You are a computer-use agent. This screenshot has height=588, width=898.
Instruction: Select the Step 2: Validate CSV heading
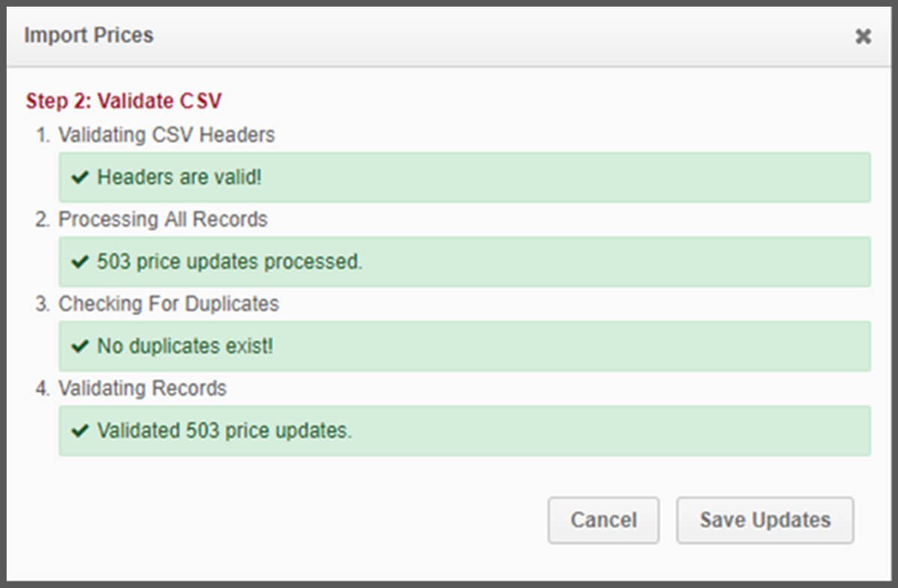tap(124, 101)
